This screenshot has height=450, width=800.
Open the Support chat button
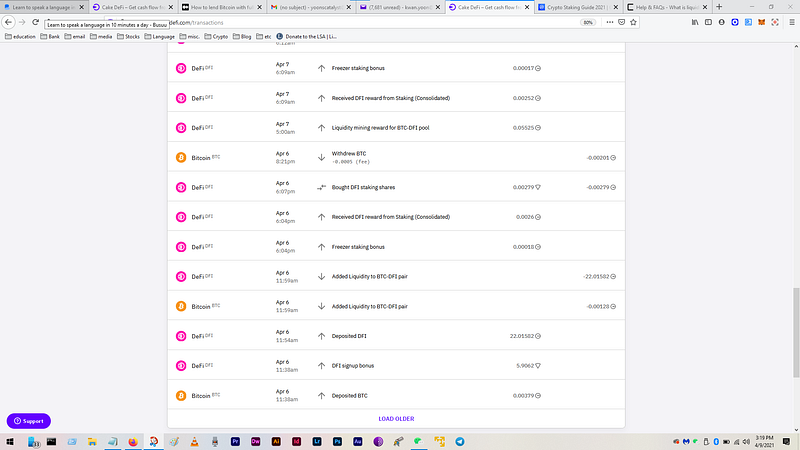(29, 421)
